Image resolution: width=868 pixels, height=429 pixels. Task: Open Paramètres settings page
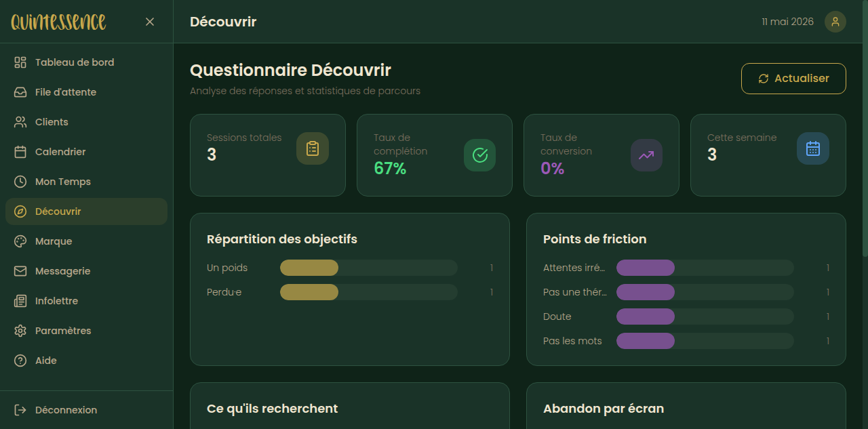click(86, 331)
